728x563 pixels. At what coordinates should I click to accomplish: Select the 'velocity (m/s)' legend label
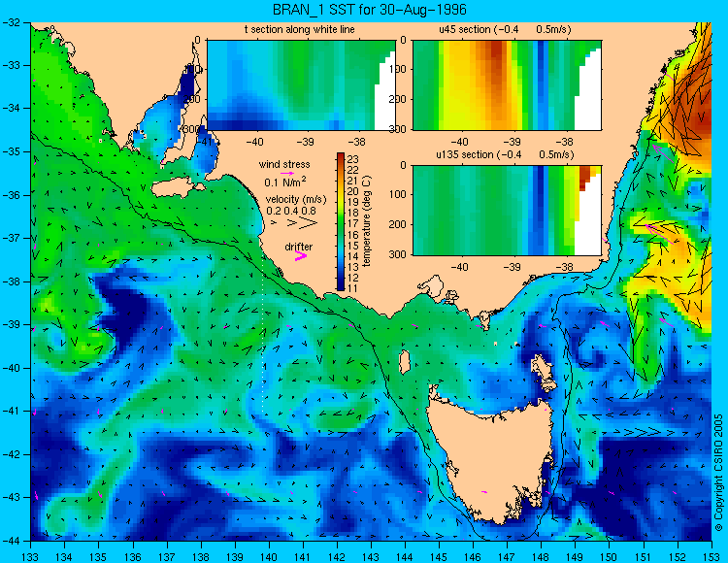coord(296,200)
